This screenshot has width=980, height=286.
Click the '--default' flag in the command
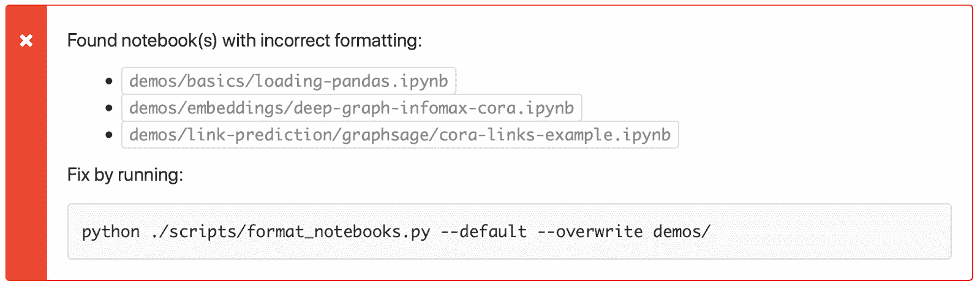tap(484, 231)
